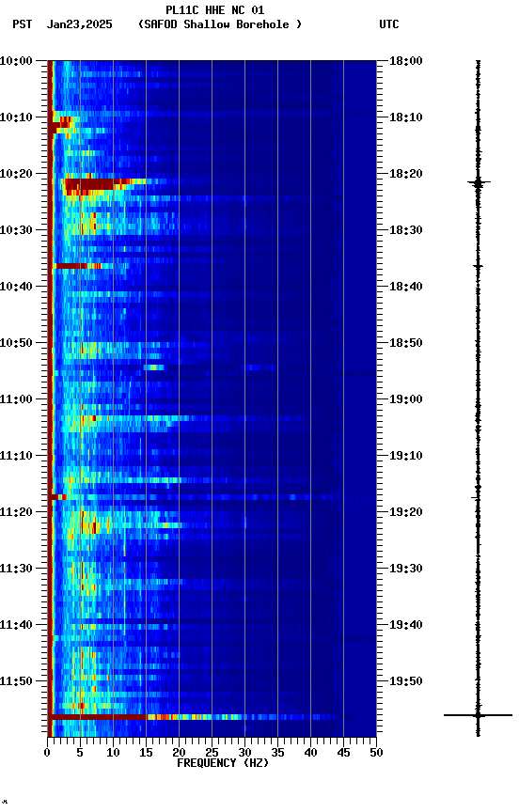
Task: Click the 18:50 UTC time label
Action: click(406, 343)
